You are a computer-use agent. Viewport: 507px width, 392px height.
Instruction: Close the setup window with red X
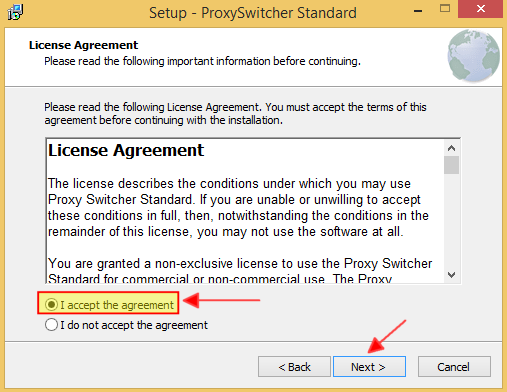[480, 9]
